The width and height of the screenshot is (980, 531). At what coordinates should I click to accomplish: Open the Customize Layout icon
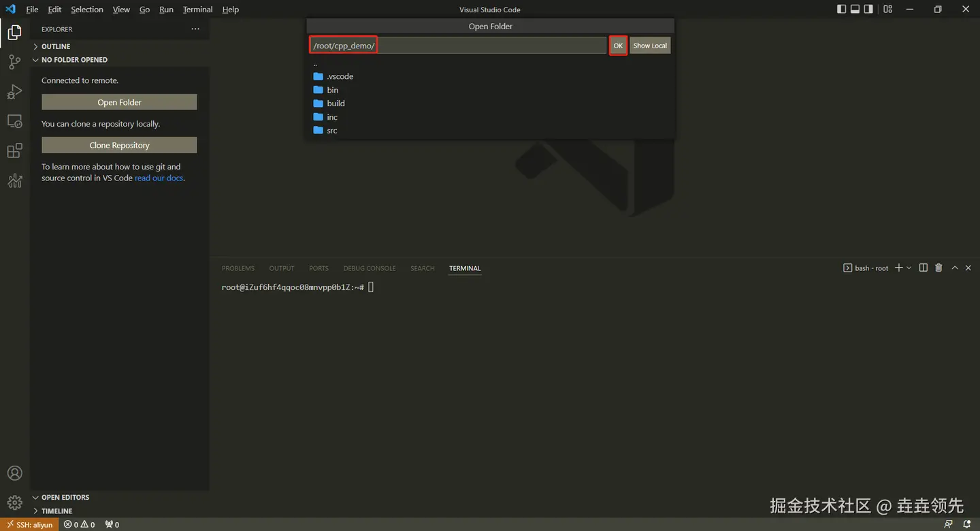[x=887, y=10]
